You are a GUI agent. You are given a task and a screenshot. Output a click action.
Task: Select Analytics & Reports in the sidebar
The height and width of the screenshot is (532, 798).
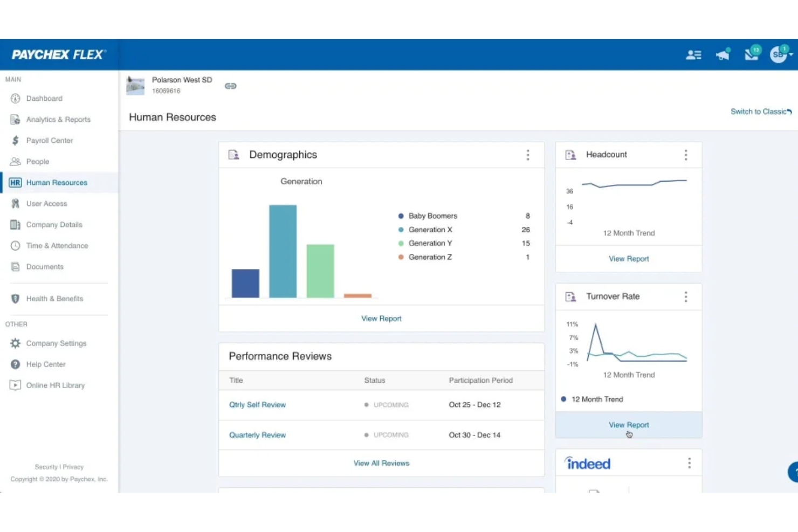(58, 119)
